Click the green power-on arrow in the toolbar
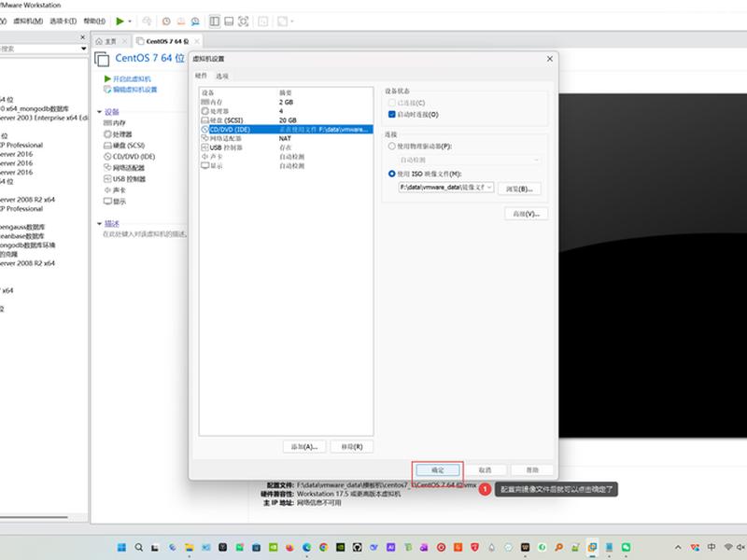This screenshot has height=560, width=747. click(x=120, y=21)
